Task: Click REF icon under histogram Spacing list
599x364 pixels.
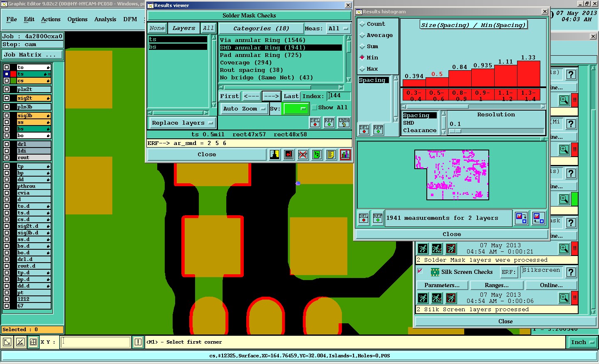Action: (378, 130)
